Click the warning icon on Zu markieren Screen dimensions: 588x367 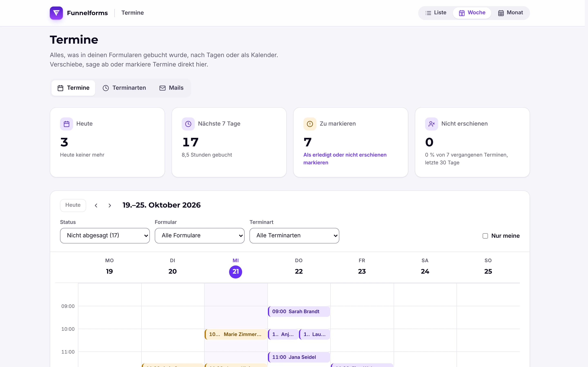[310, 124]
